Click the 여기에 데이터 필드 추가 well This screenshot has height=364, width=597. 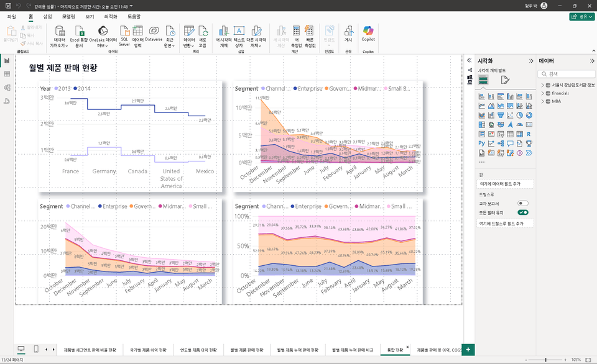click(505, 184)
